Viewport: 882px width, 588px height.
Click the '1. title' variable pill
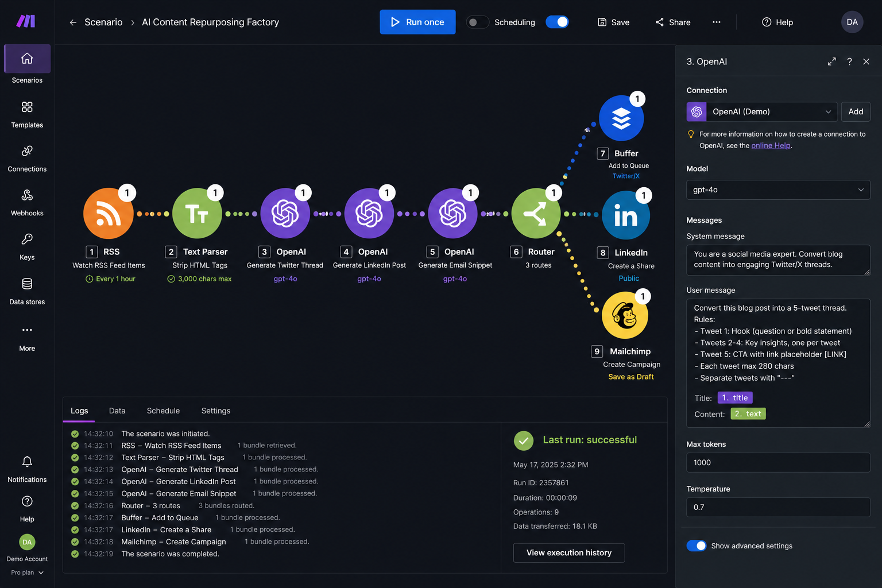[735, 398]
